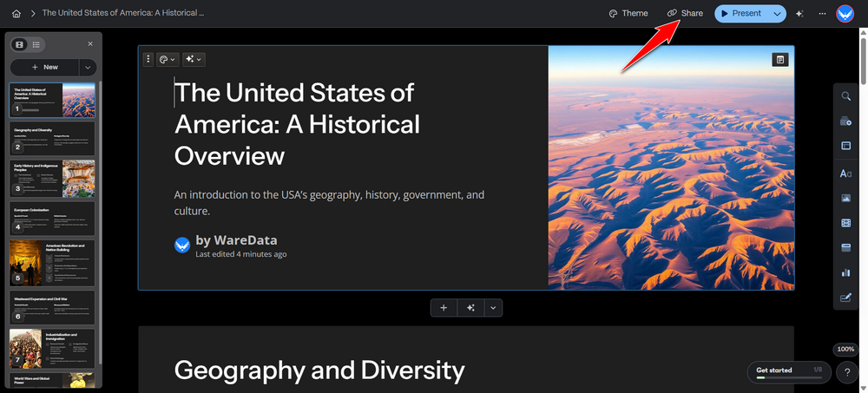Toggle speaker notes icon on title card
Image resolution: width=868 pixels, height=393 pixels.
pos(780,60)
